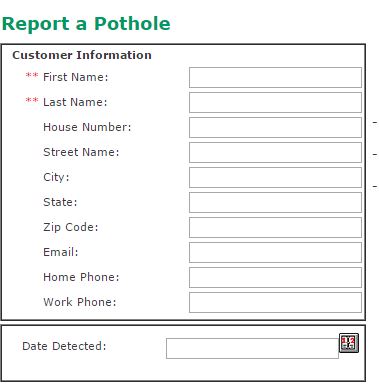The height and width of the screenshot is (389, 379).
Task: Select the Work Phone input box
Action: coord(275,302)
